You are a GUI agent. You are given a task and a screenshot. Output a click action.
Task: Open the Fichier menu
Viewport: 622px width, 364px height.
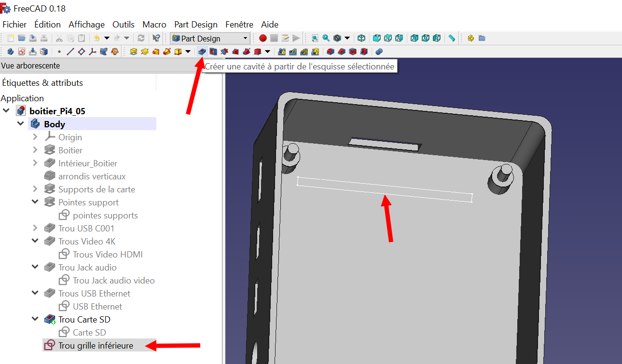[x=14, y=24]
